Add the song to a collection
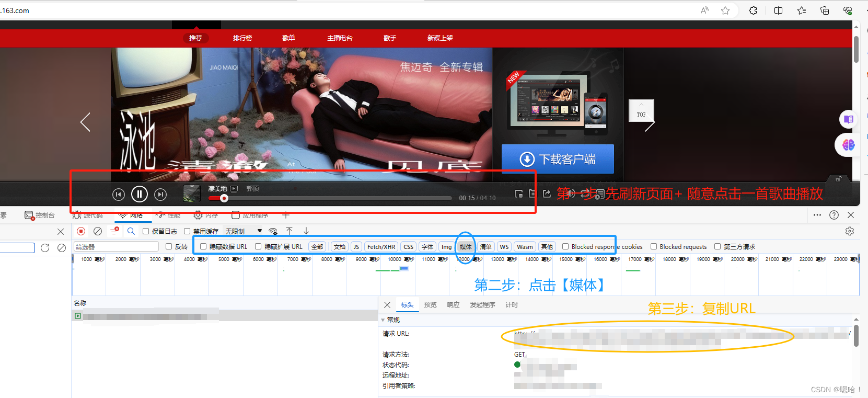 (x=533, y=194)
